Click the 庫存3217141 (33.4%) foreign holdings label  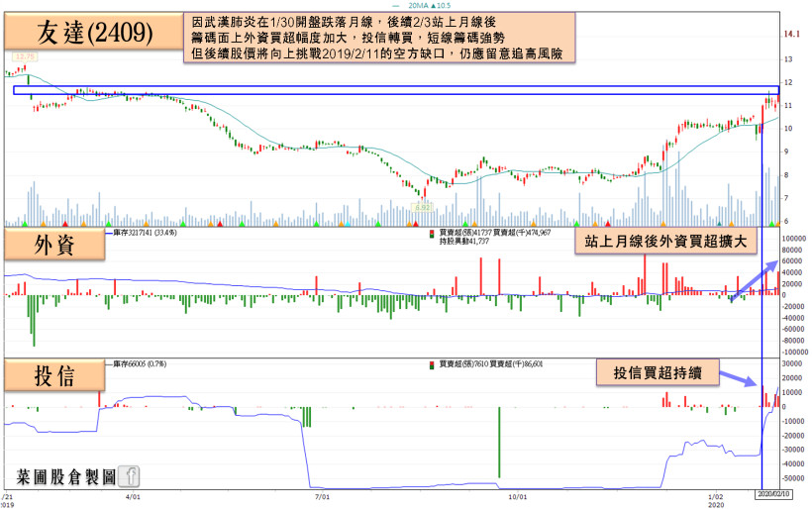[145, 233]
